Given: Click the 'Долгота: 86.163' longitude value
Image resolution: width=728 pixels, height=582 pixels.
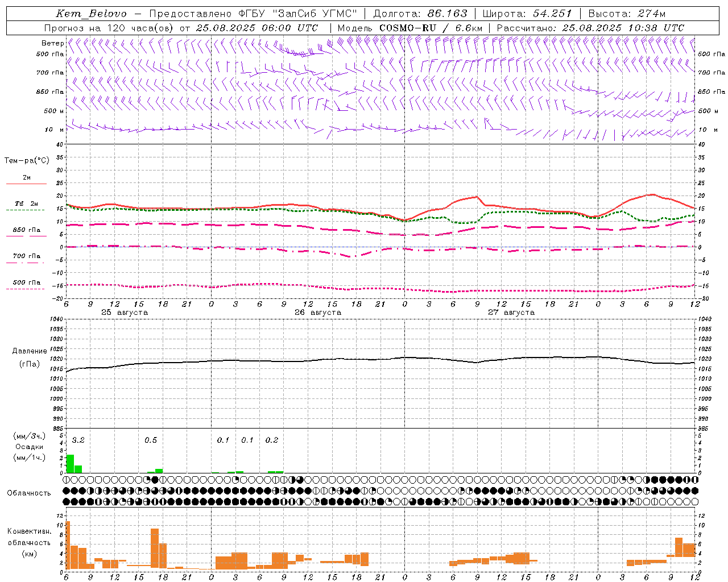Looking at the screenshot, I should click(x=420, y=14).
